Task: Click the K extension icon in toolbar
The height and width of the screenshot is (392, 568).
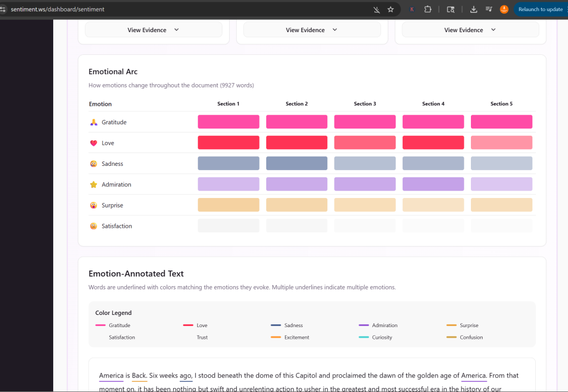Action: 412,9
